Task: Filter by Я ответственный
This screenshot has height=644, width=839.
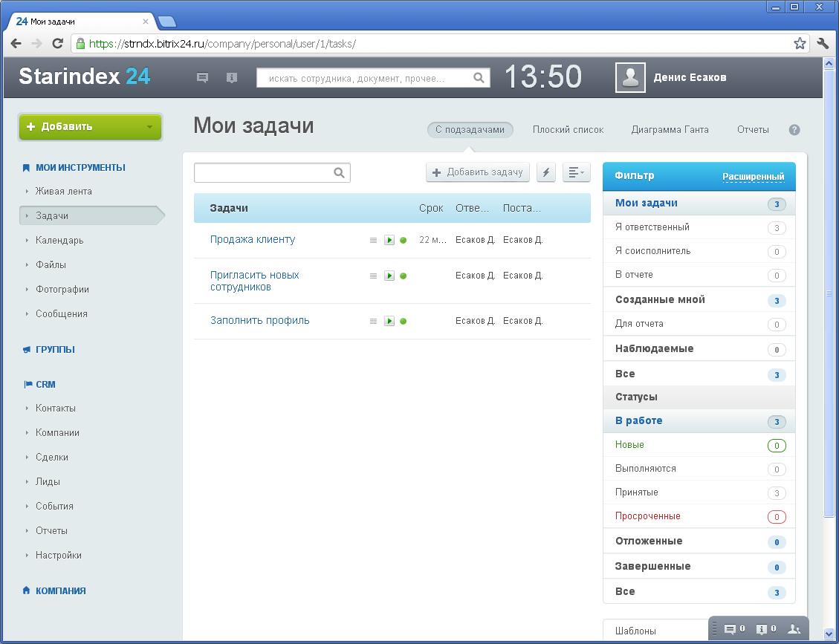Action: click(699, 227)
